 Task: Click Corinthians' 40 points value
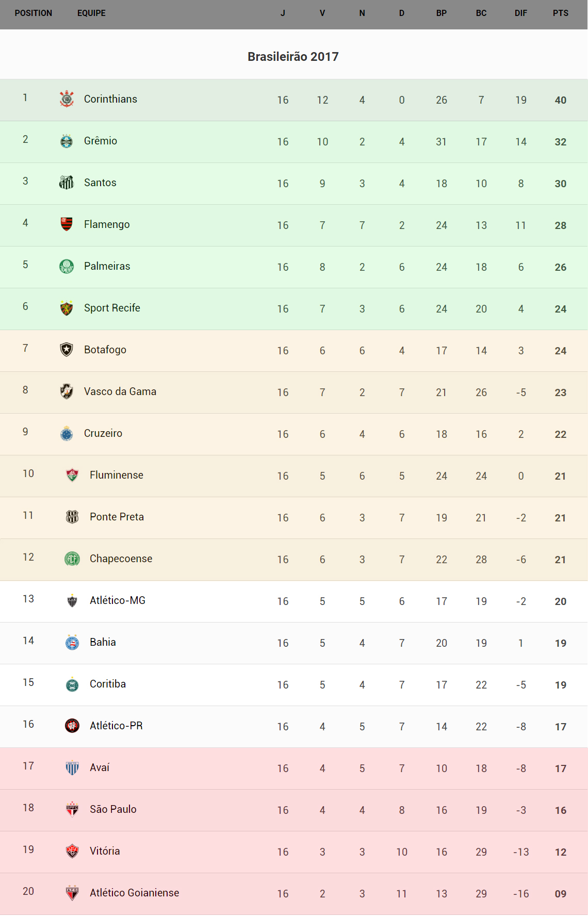(560, 100)
